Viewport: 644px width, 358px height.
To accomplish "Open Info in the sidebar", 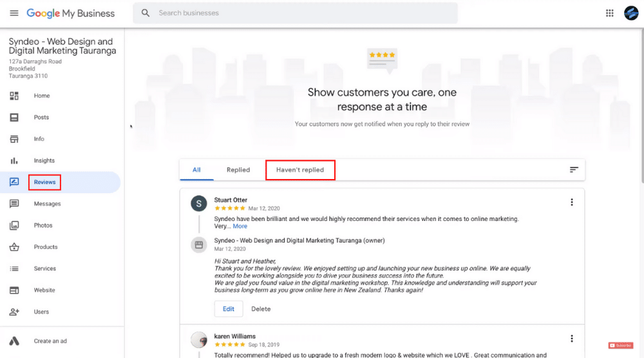I will (39, 139).
